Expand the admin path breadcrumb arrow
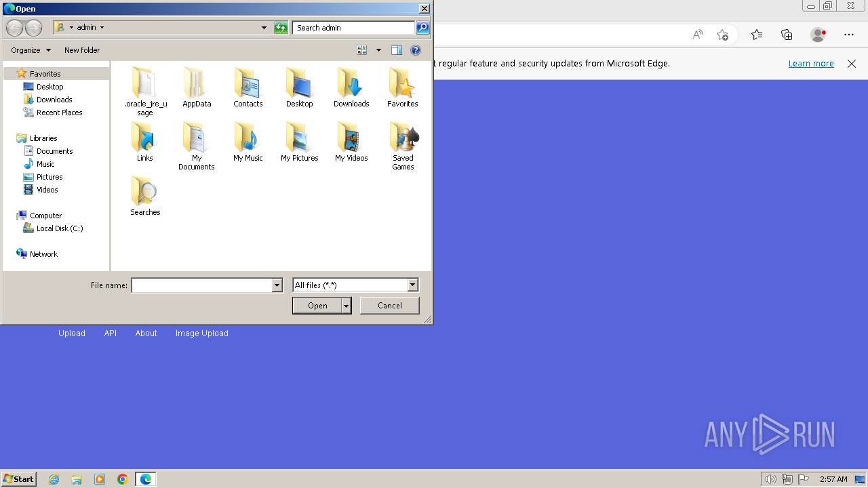868x488 pixels. [x=102, y=28]
